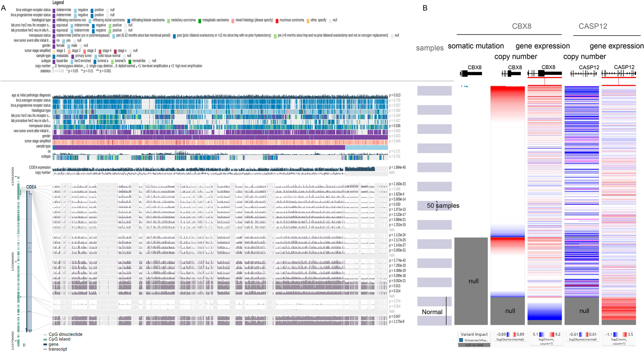The height and width of the screenshot is (352, 644).
Task: Click the -0.89 to 0.89 color scale
Action: click(x=510, y=334)
